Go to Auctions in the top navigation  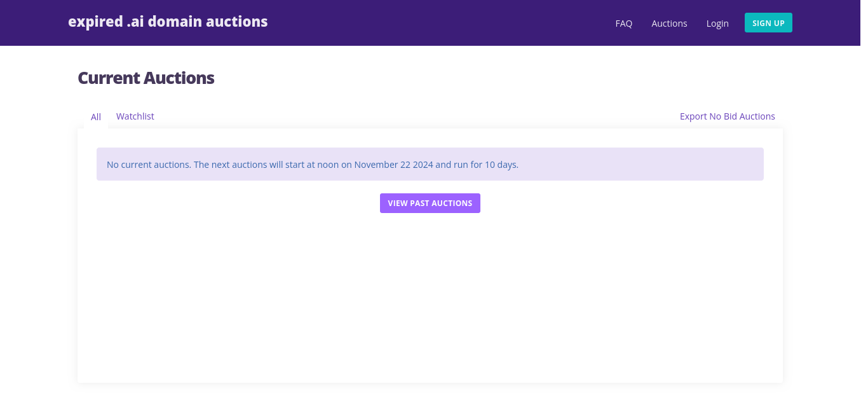669,24
